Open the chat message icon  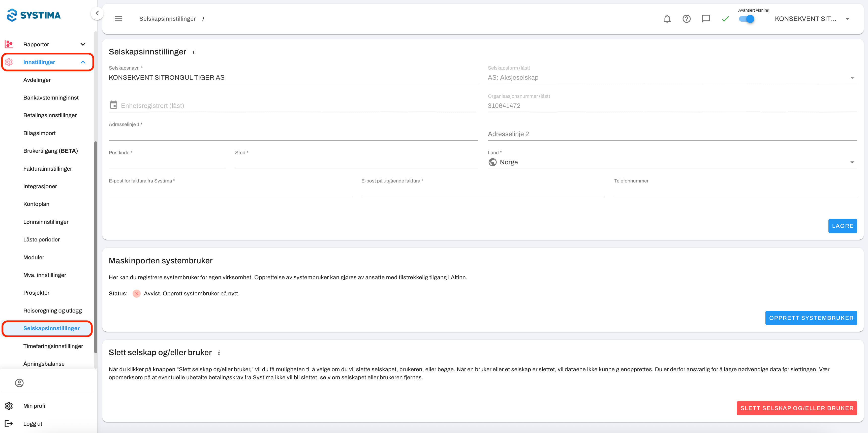click(706, 19)
